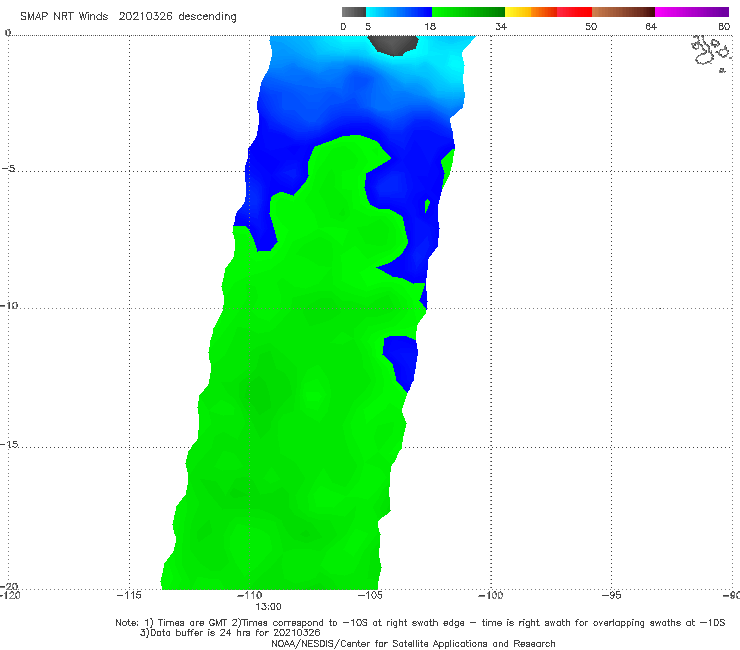Click the magenta-purple segment of the color bar

pos(692,12)
